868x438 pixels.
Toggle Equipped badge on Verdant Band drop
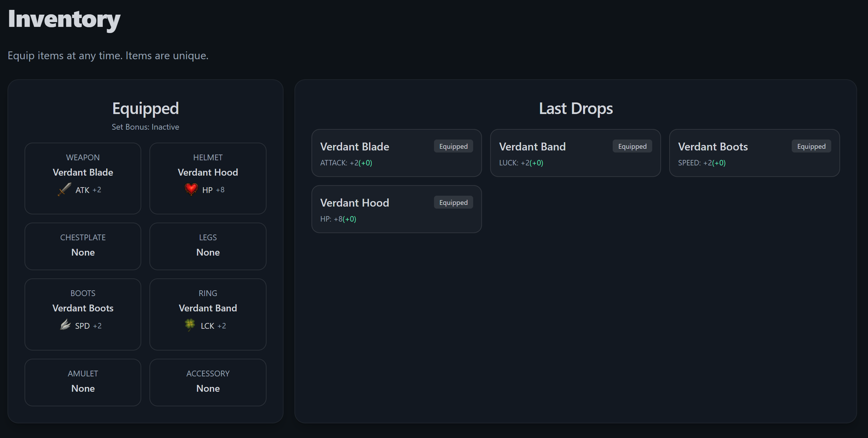click(x=632, y=146)
